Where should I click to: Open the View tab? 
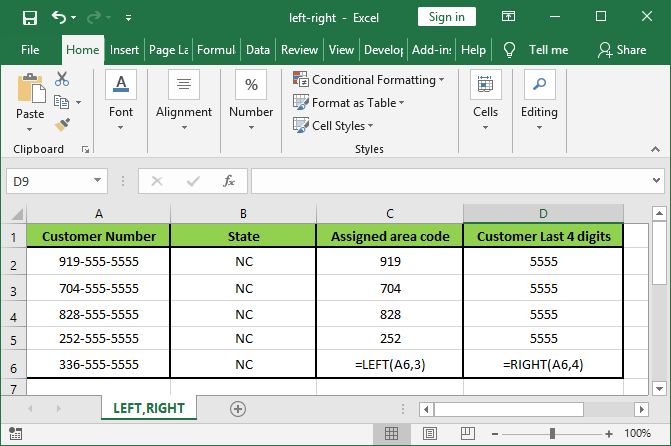point(341,50)
